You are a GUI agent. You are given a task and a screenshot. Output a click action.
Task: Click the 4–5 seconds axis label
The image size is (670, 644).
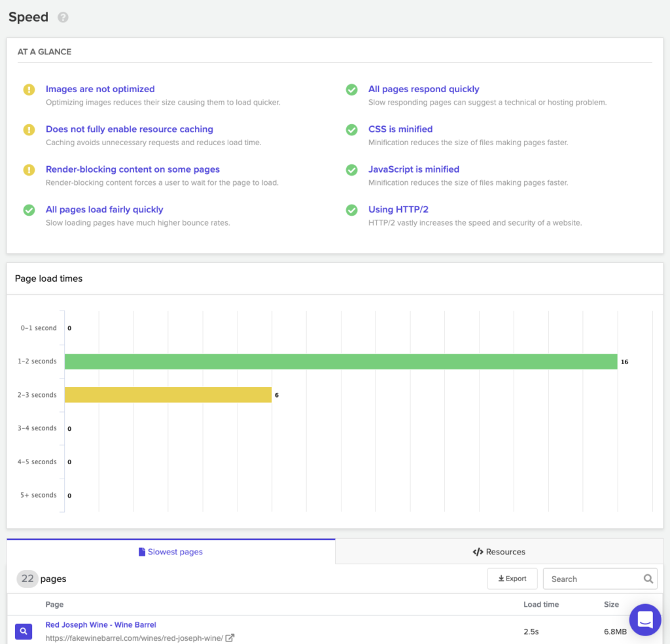tap(37, 462)
